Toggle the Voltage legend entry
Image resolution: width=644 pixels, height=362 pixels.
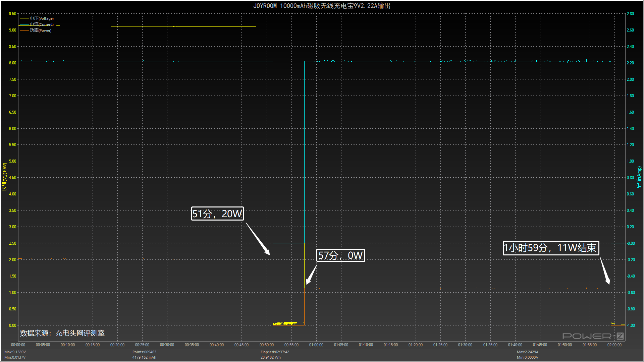point(42,18)
